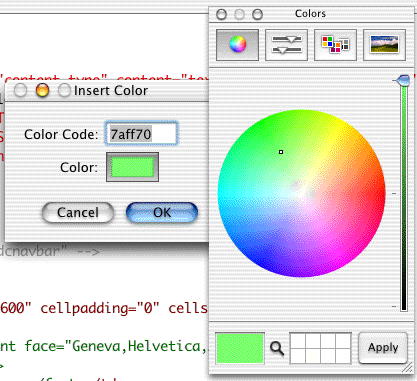Minimize the Insert Color dialog

(42, 90)
